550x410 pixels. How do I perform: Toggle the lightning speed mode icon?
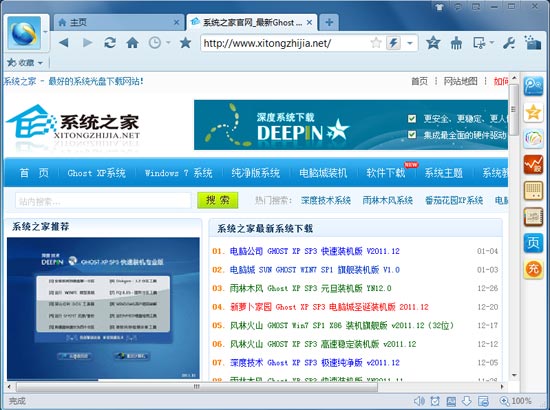(x=394, y=43)
